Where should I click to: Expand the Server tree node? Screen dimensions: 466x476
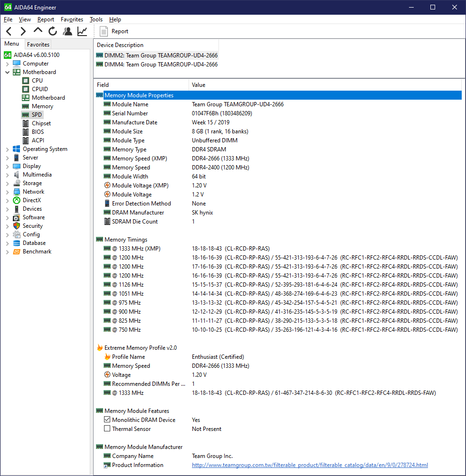click(x=7, y=158)
